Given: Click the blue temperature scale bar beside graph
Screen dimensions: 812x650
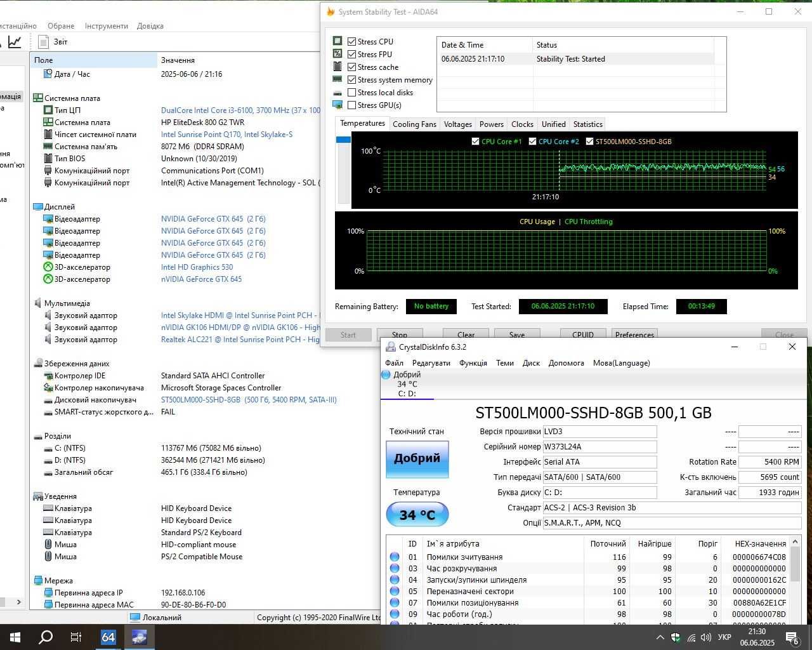Looking at the screenshot, I should coord(343,140).
